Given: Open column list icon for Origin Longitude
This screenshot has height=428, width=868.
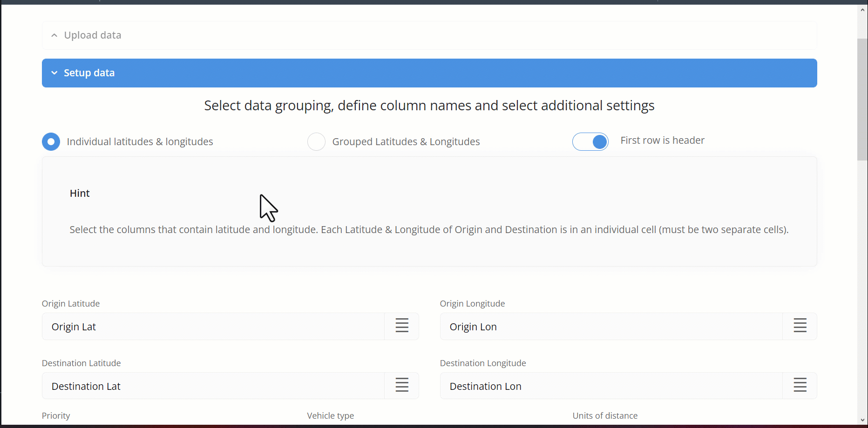Looking at the screenshot, I should (x=800, y=326).
